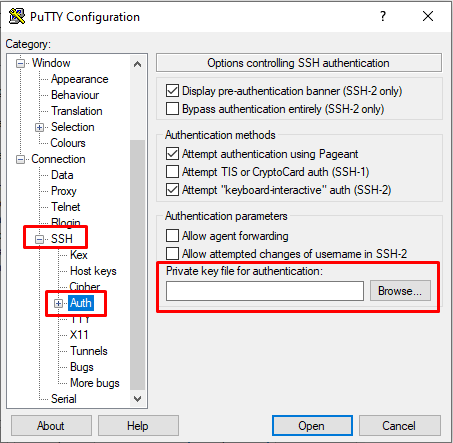Toggle Display pre-authentication banner checkbox
The height and width of the screenshot is (443, 453).
coord(172,91)
